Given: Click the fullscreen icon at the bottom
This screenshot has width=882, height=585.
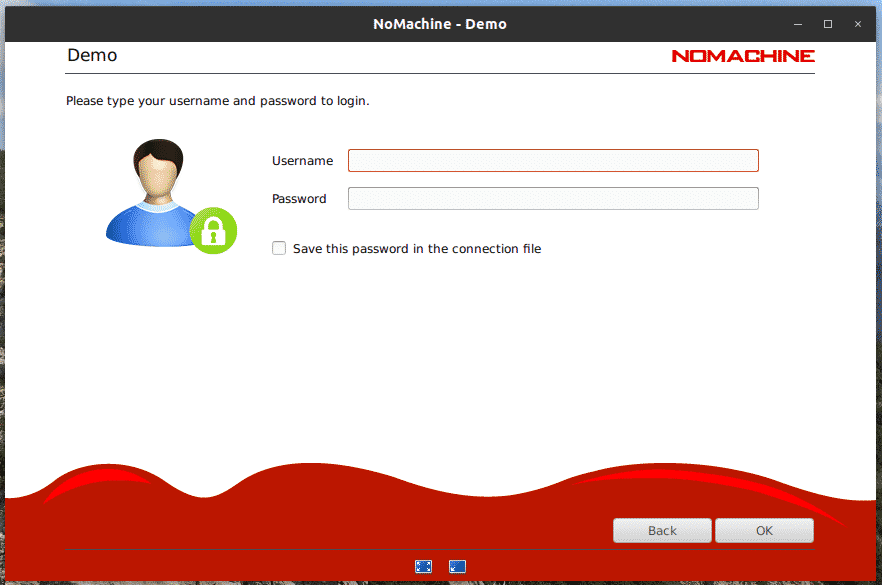Looking at the screenshot, I should [x=423, y=566].
